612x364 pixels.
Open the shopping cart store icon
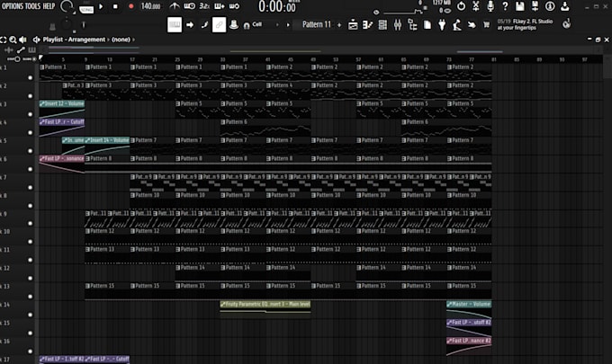486,25
